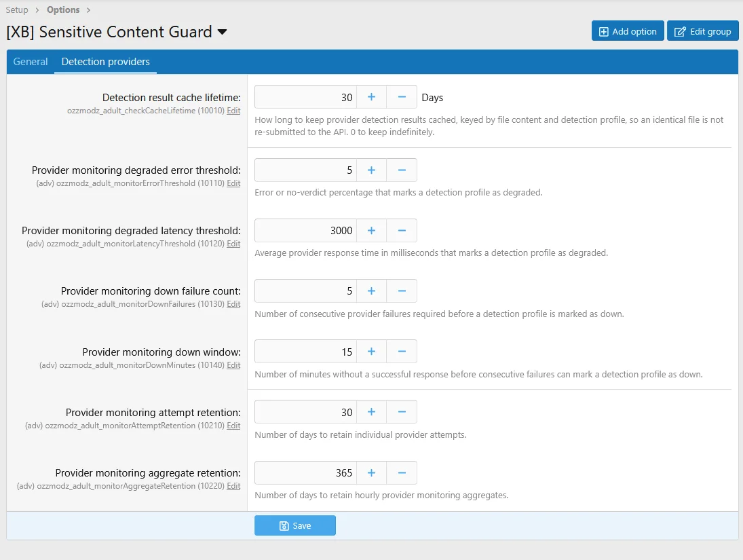743x560 pixels.
Task: Decrease Provider monitoring down failure count
Action: tap(402, 291)
